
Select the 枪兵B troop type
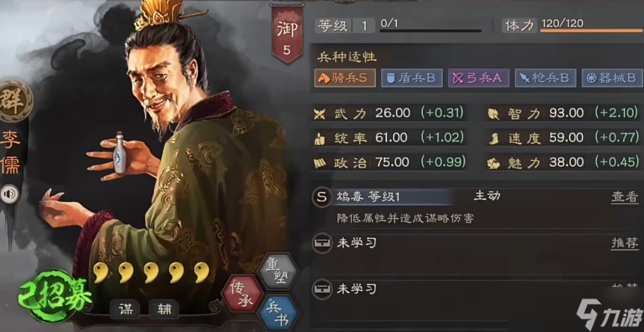(x=546, y=78)
